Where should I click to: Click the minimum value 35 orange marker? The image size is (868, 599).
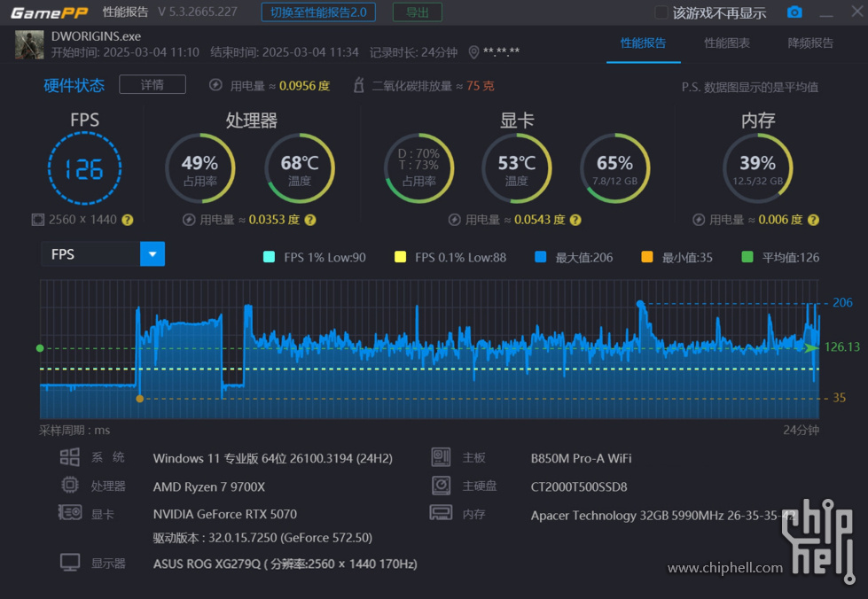[140, 399]
